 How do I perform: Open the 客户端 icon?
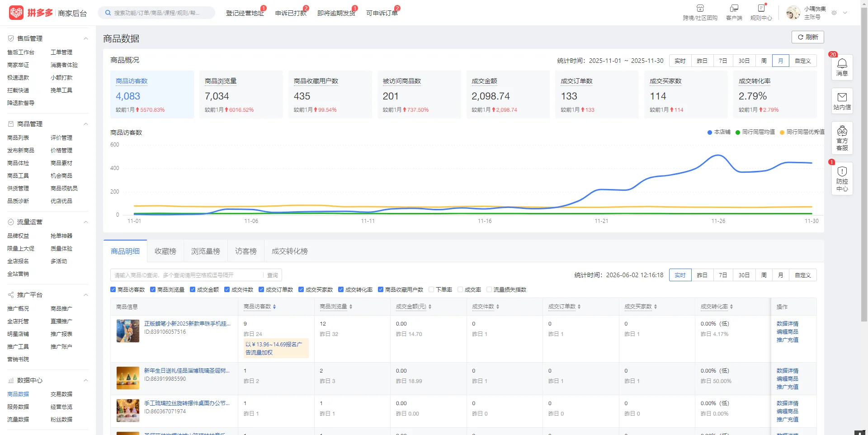[x=734, y=8]
